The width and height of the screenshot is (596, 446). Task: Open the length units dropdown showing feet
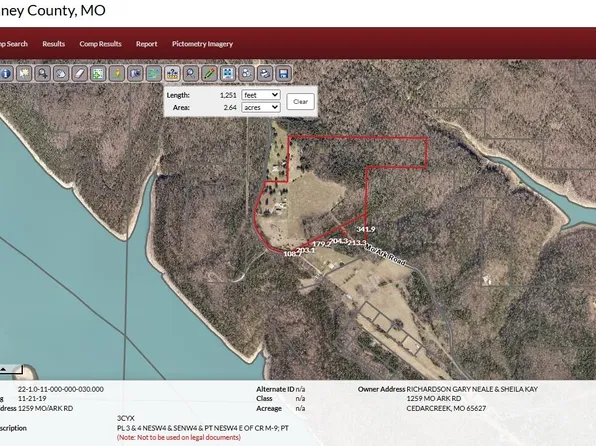point(261,95)
